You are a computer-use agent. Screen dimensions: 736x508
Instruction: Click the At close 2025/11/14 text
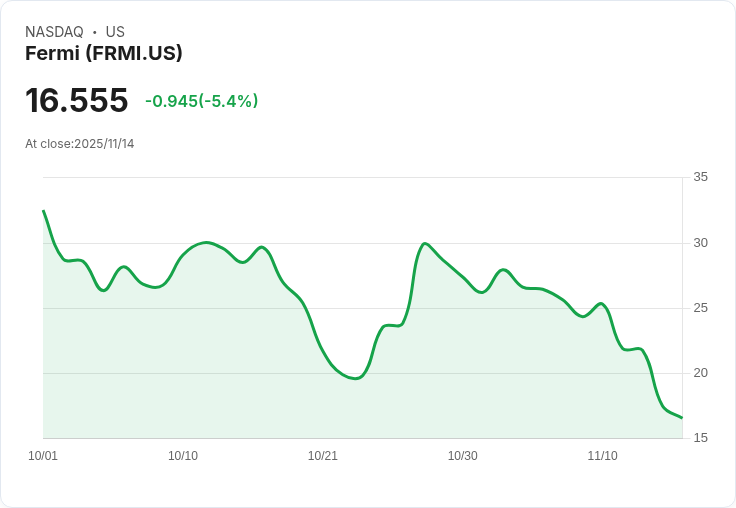(x=80, y=144)
